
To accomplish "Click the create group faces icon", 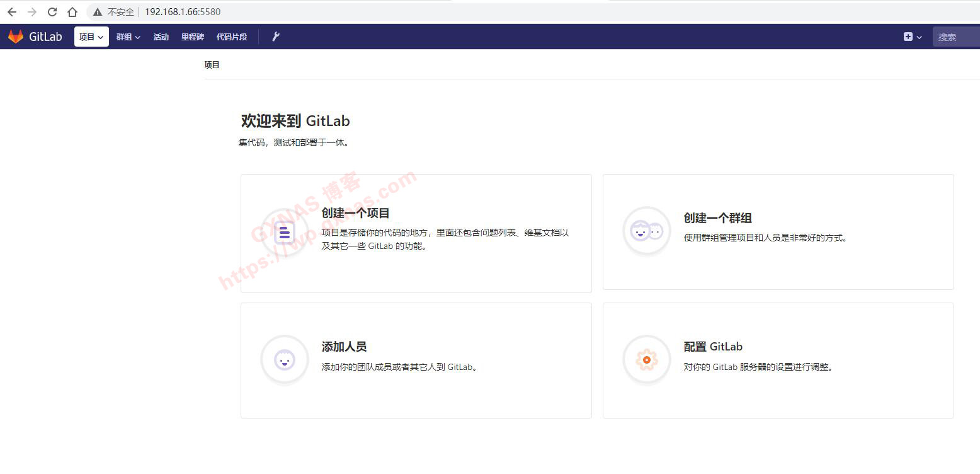I will point(646,231).
